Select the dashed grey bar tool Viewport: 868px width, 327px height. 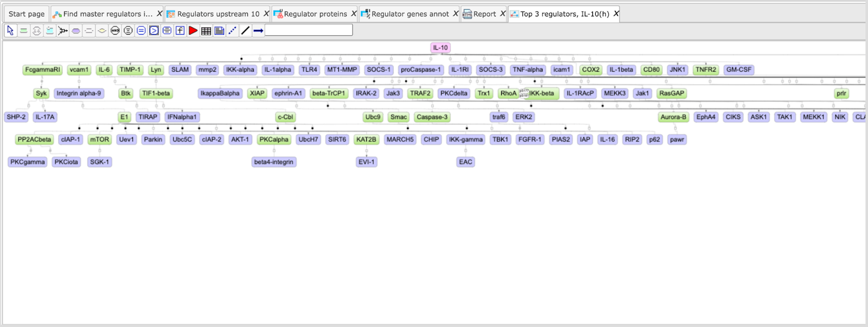pyautogui.click(x=89, y=31)
